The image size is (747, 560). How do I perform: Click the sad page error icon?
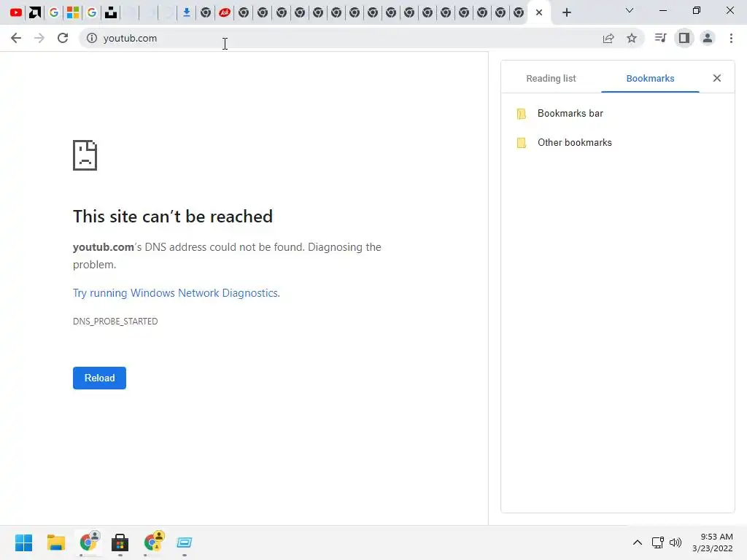(85, 155)
